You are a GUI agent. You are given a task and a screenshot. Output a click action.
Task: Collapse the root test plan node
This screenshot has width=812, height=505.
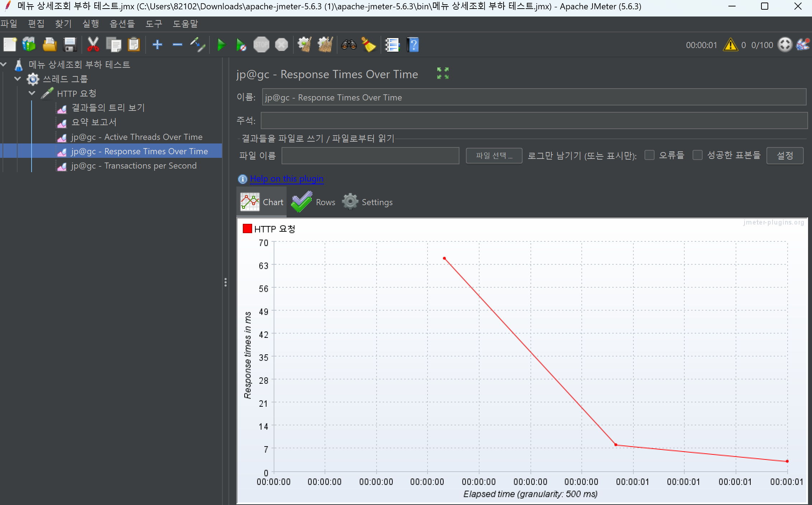4,65
